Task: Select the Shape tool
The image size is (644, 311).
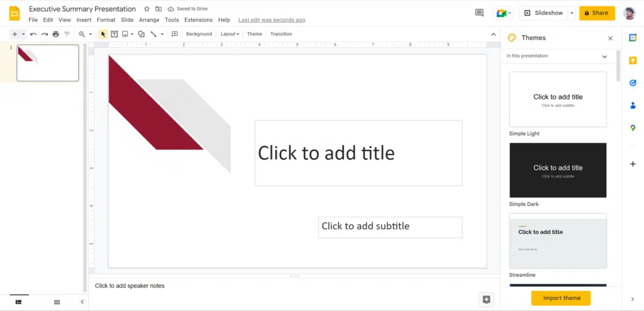Action: tap(141, 34)
